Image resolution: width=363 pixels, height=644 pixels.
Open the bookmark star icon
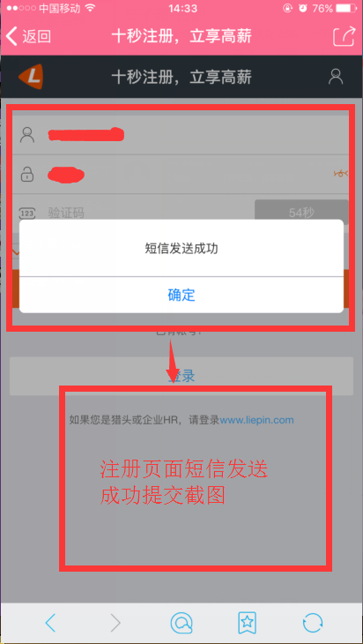[x=247, y=623]
